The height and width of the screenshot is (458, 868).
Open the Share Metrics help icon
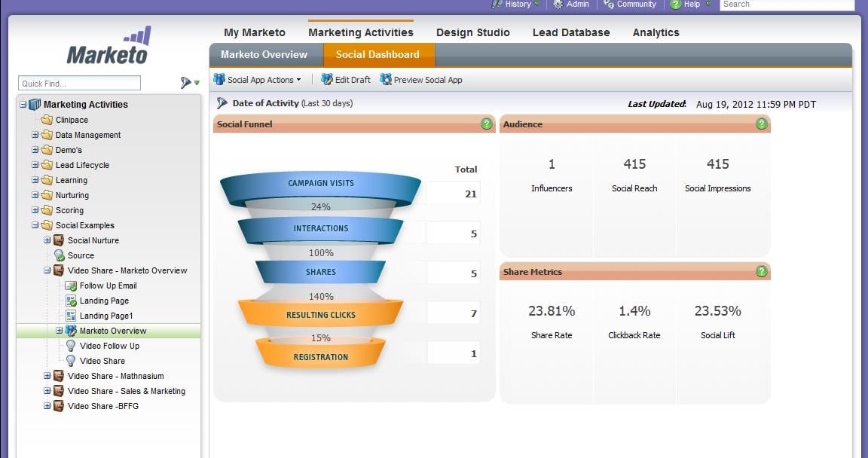[x=762, y=272]
